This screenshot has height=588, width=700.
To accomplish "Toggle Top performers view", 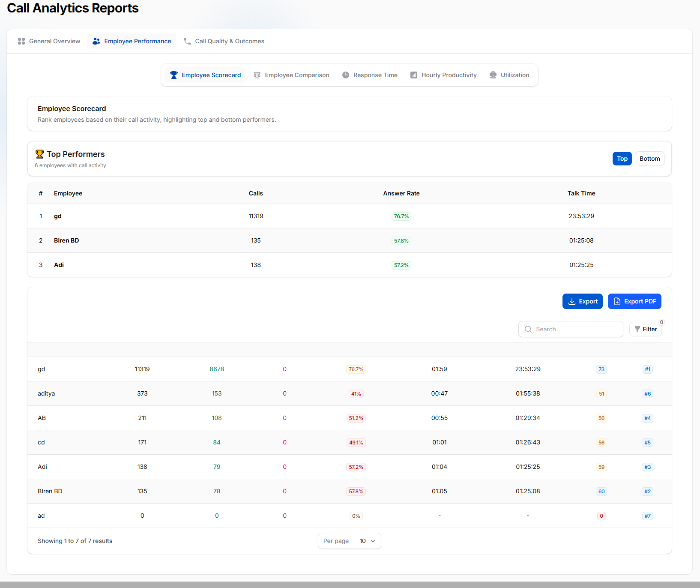I will 622,159.
